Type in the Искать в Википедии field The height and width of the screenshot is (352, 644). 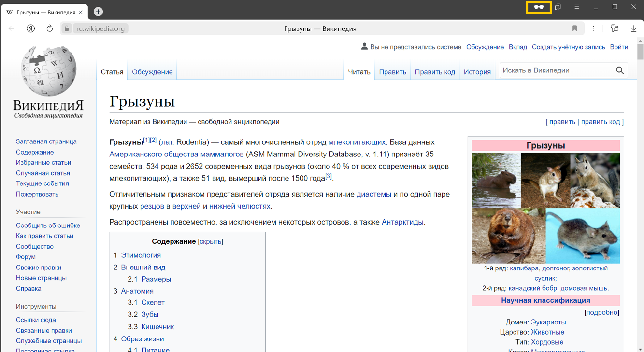point(556,70)
